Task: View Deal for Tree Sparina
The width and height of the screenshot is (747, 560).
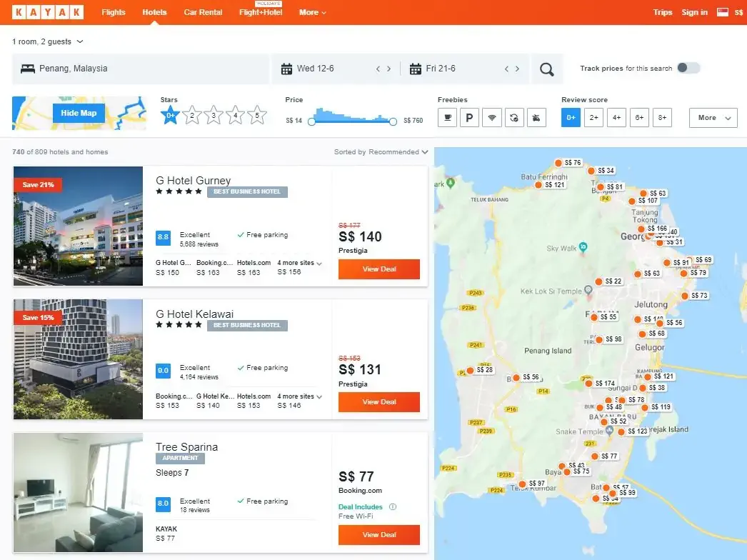Action: tap(379, 535)
